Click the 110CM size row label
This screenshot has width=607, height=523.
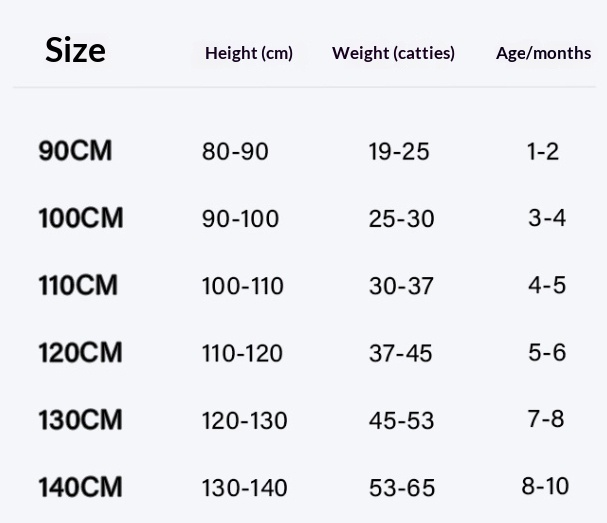pos(78,286)
